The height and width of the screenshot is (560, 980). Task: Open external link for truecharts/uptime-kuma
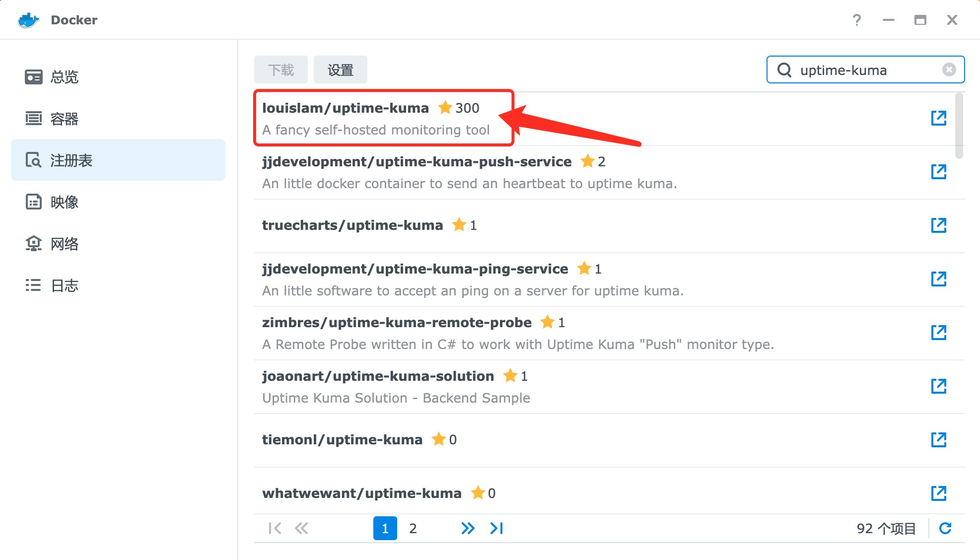pos(938,225)
